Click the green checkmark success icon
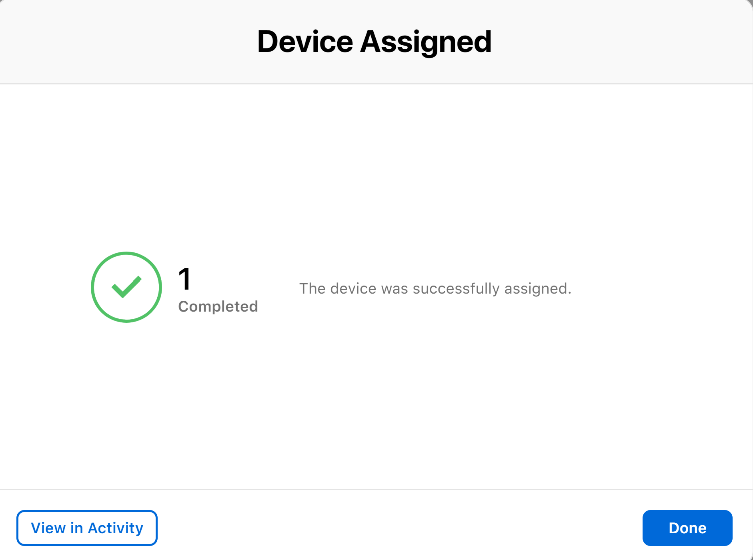Image resolution: width=753 pixels, height=560 pixels. tap(126, 287)
